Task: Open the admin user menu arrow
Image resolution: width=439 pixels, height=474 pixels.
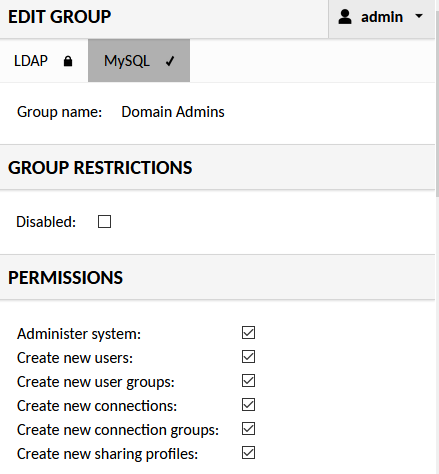Action: (419, 16)
